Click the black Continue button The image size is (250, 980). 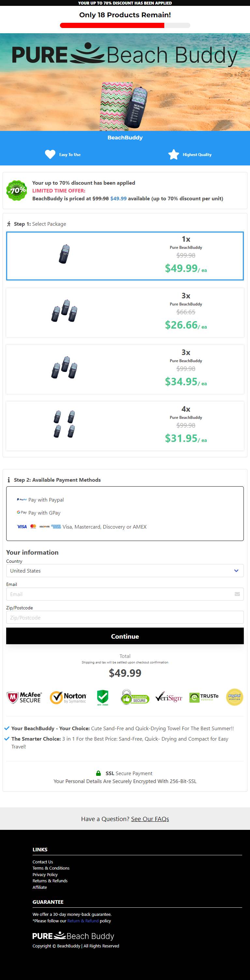[x=125, y=636]
